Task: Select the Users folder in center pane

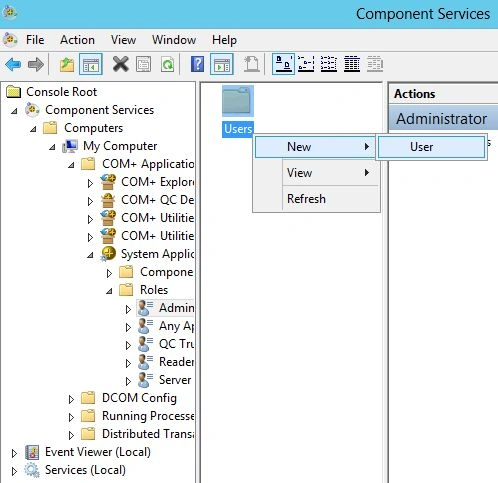Action: pyautogui.click(x=238, y=111)
